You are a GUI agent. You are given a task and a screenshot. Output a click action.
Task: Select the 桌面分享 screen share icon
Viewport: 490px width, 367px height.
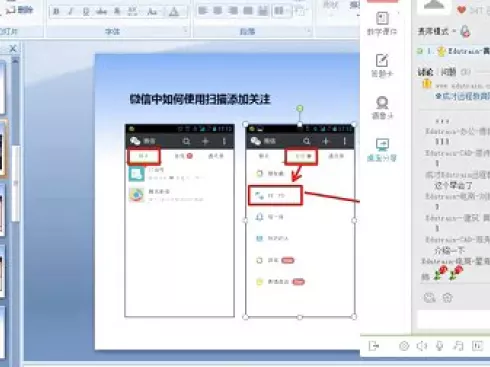click(x=382, y=150)
